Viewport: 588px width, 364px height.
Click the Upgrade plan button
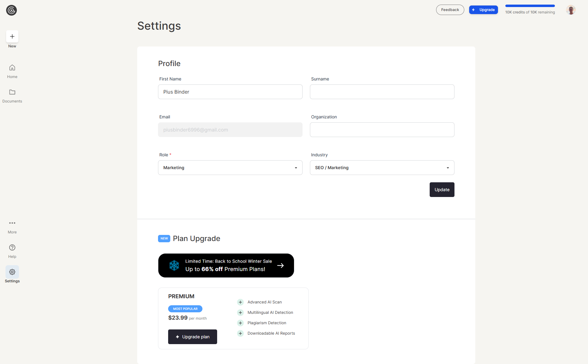click(x=192, y=337)
